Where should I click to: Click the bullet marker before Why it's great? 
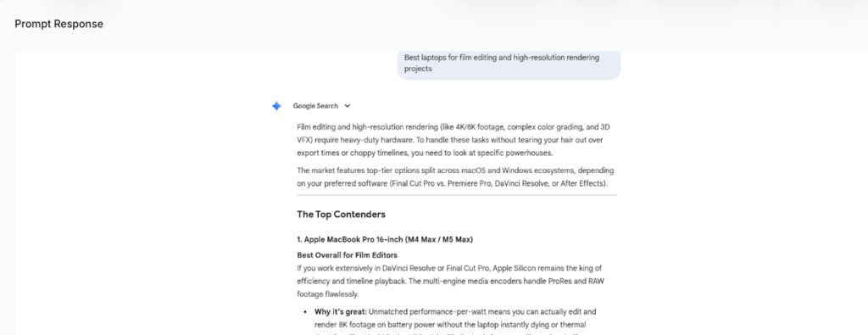(x=305, y=312)
